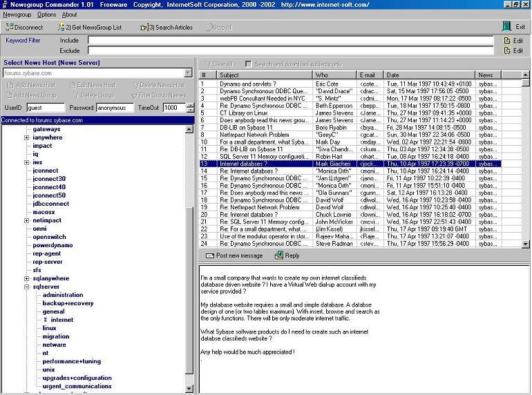
Task: Click the Exclude keyword input field
Action: pyautogui.click(x=291, y=50)
